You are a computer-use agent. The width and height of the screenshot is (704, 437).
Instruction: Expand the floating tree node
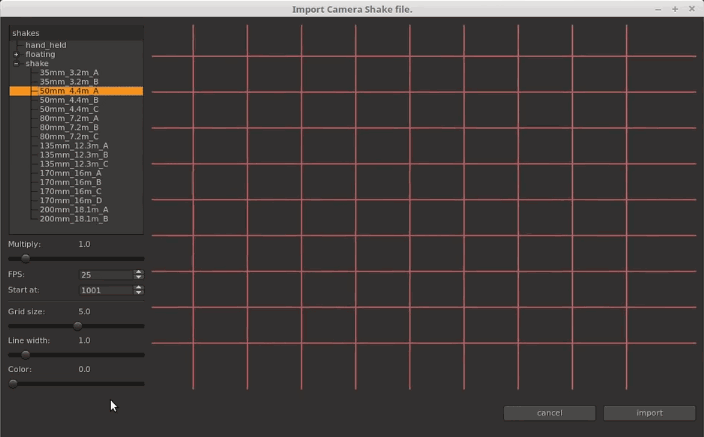point(16,54)
